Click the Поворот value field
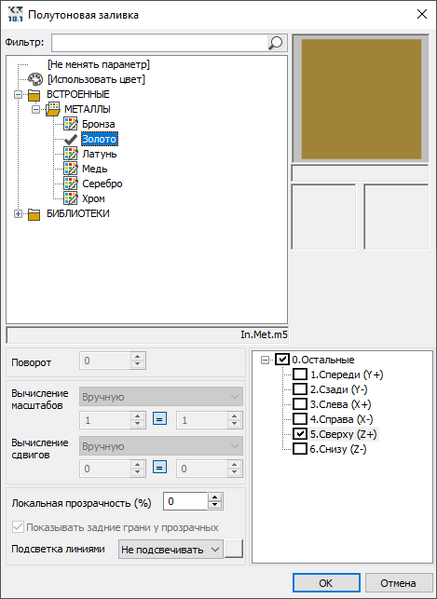The image size is (437, 599). click(105, 360)
